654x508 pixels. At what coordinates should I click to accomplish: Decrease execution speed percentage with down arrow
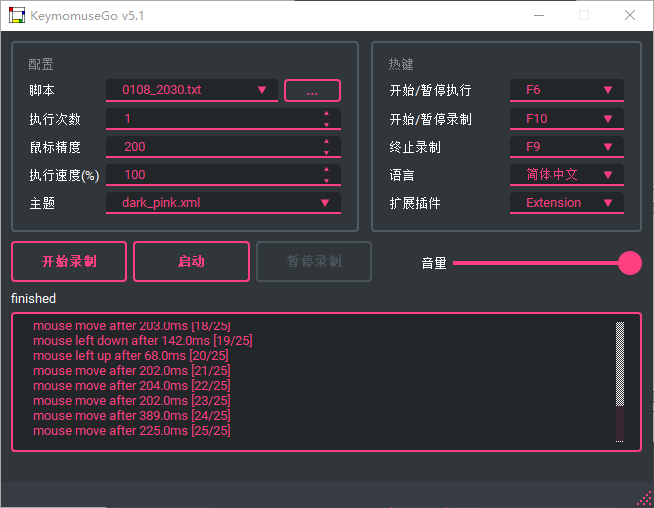(326, 180)
